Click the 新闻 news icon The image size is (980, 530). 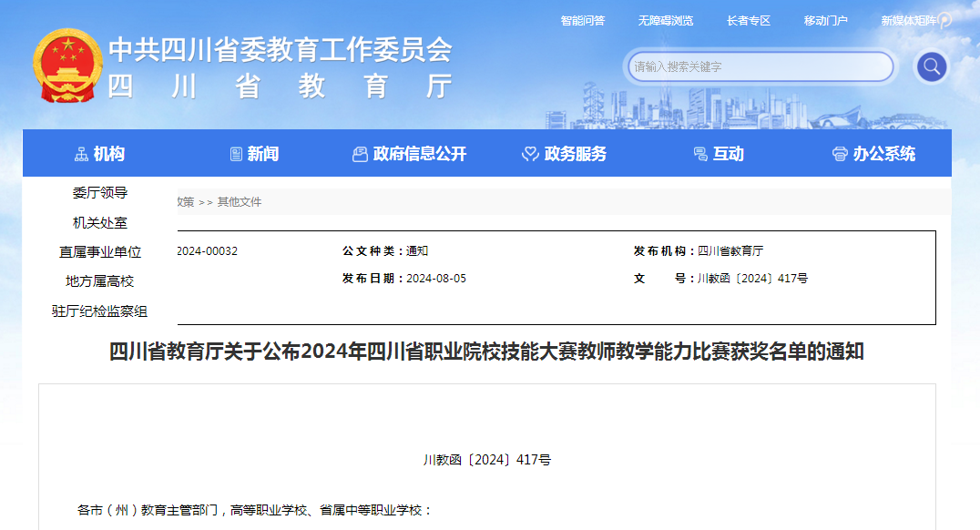click(237, 155)
